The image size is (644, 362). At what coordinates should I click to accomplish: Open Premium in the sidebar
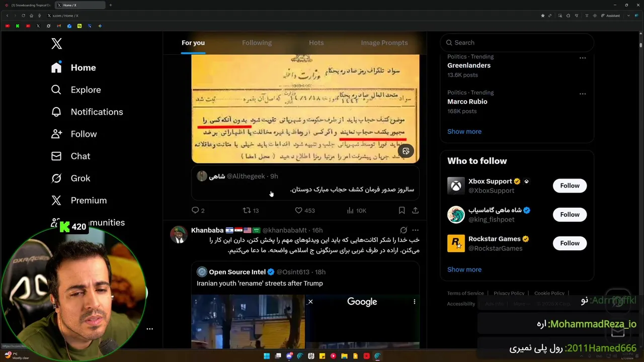click(x=79, y=200)
